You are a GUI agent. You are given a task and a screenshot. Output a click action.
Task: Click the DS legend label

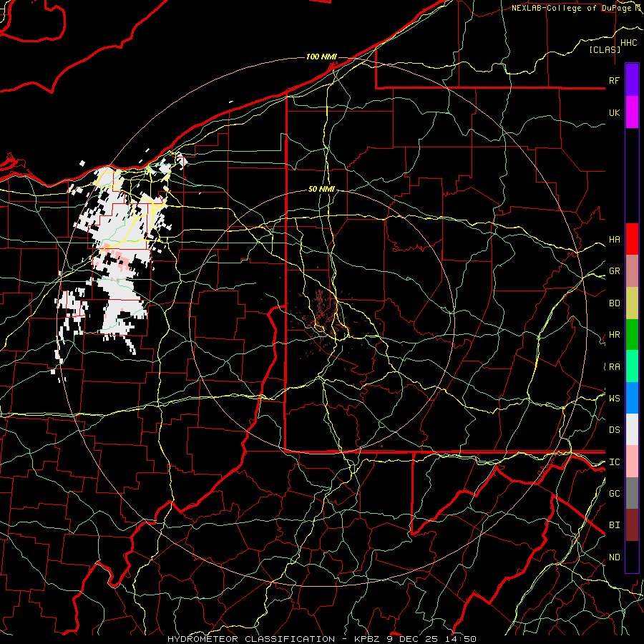pyautogui.click(x=614, y=430)
